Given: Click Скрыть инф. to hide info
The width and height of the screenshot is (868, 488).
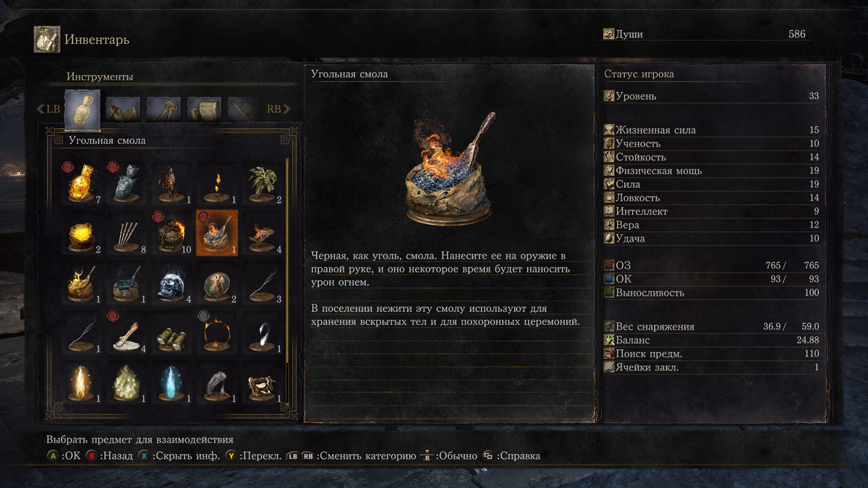Looking at the screenshot, I should point(178,455).
